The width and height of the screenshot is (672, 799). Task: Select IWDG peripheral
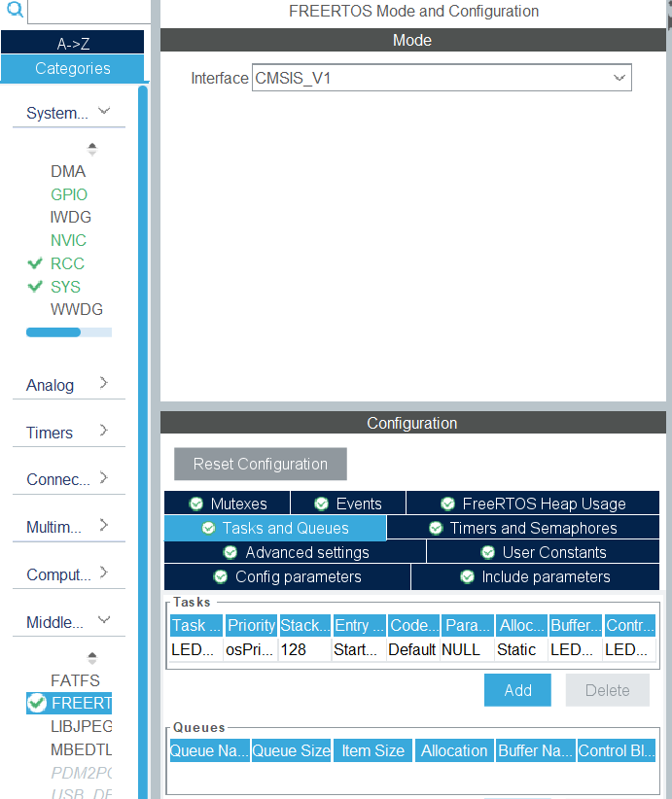pyautogui.click(x=70, y=217)
